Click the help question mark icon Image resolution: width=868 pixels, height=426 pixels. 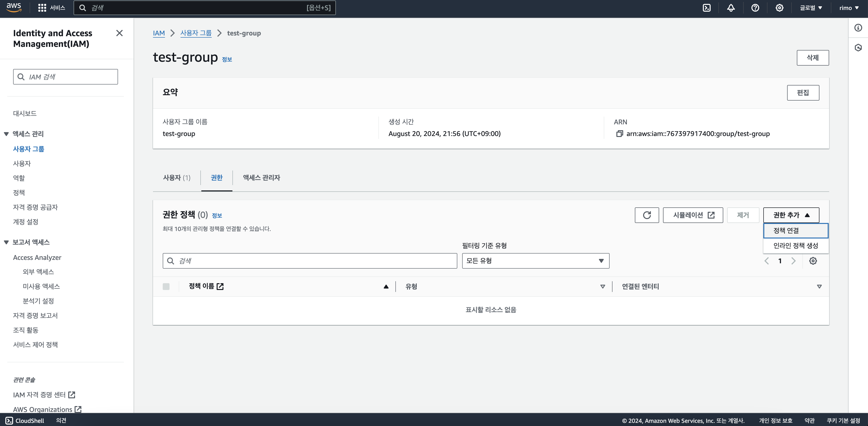tap(755, 8)
